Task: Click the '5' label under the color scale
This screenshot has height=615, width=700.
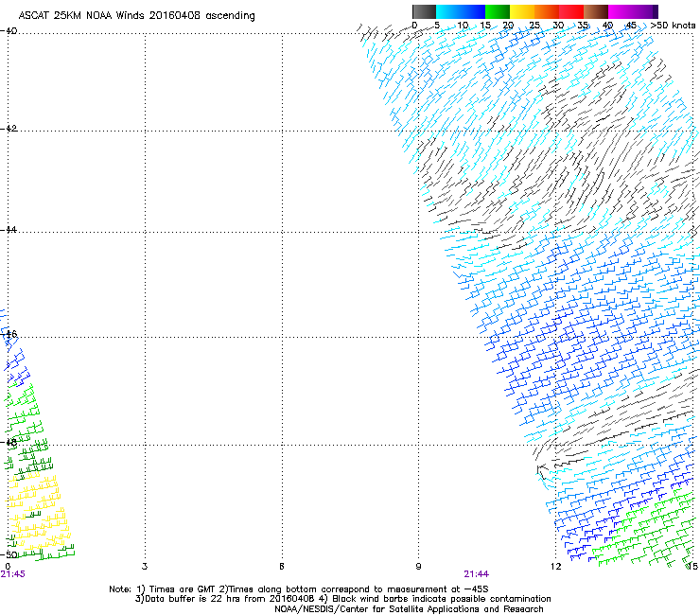Action: (437, 25)
